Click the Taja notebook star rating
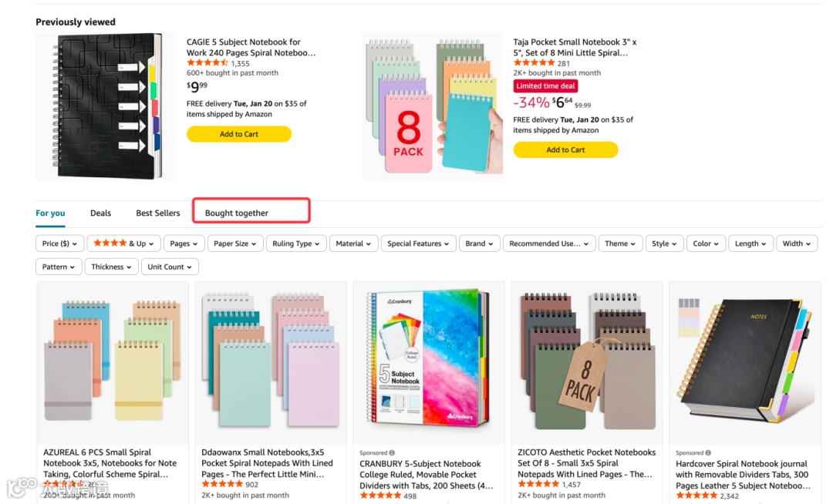This screenshot has width=833, height=504. 534,63
